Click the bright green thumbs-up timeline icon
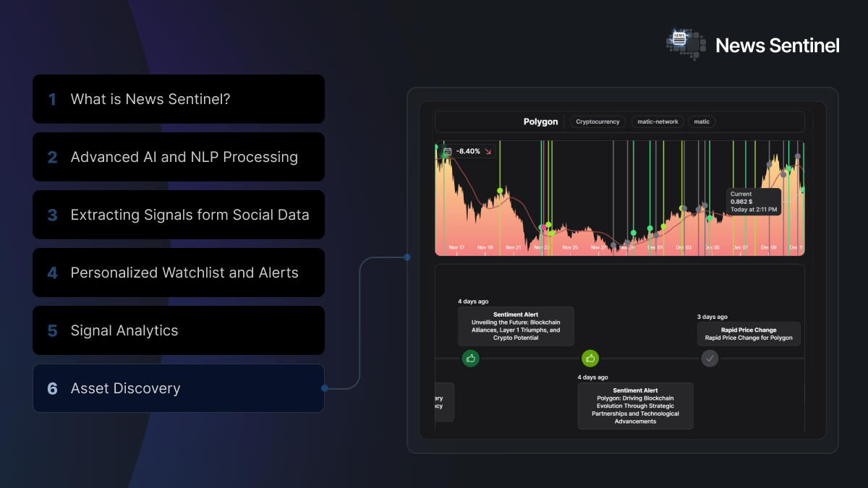This screenshot has width=868, height=488. pyautogui.click(x=590, y=358)
